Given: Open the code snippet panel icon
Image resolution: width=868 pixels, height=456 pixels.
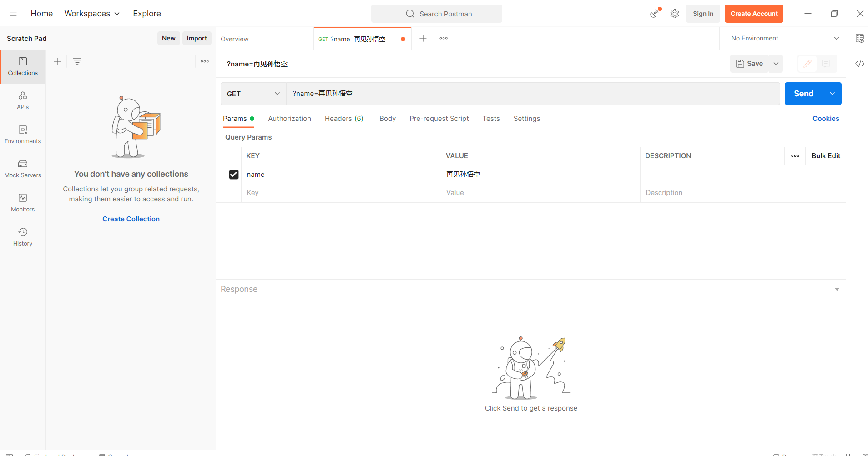Looking at the screenshot, I should (x=859, y=64).
